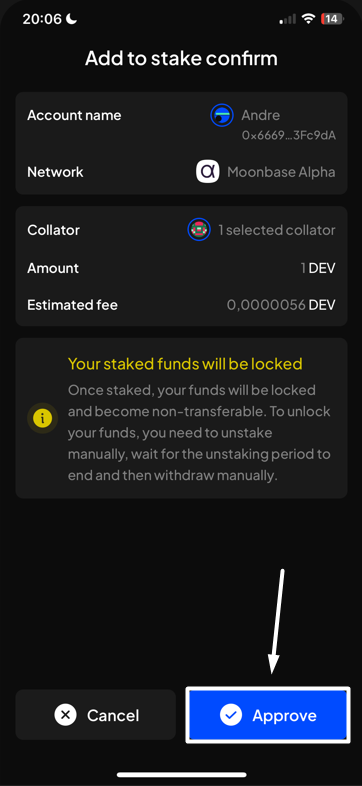Tap the Moonbase Alpha network name

(281, 172)
